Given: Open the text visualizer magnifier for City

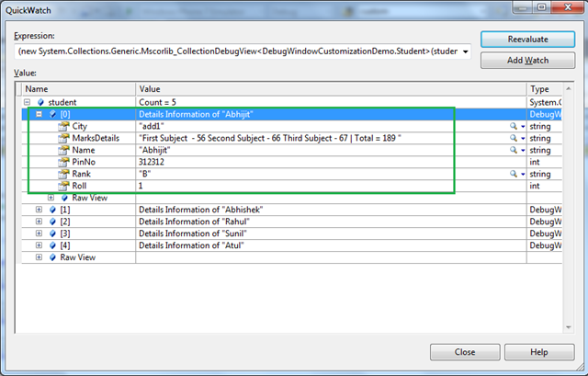Looking at the screenshot, I should click(513, 126).
